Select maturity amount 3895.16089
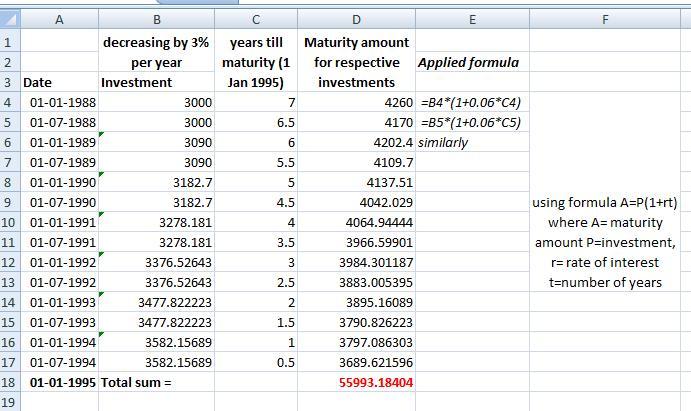This screenshot has height=411, width=691. click(357, 302)
